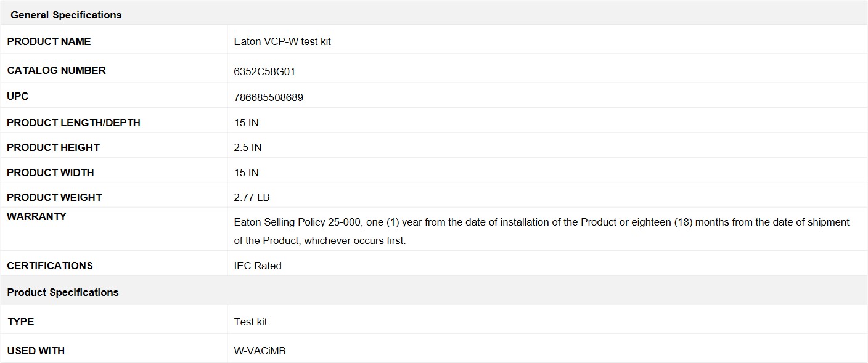Select the General Specifications section header
Screen dimensions: 868x363
click(66, 15)
